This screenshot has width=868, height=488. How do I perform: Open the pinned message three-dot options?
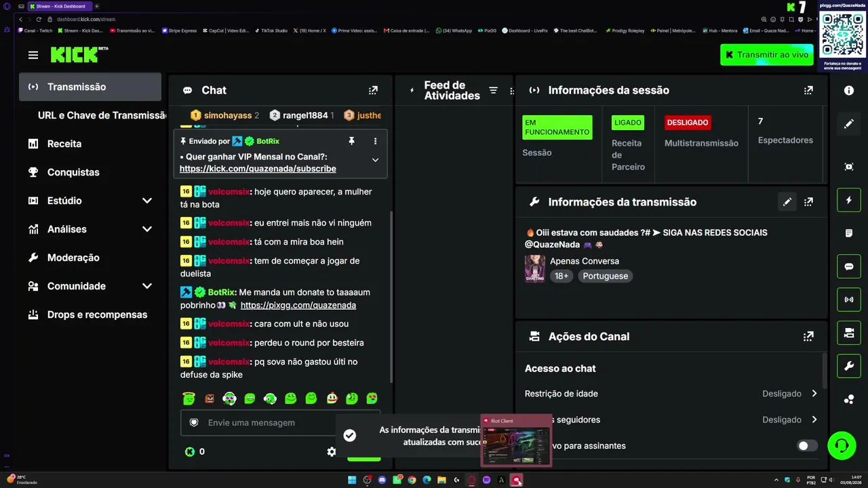click(375, 141)
